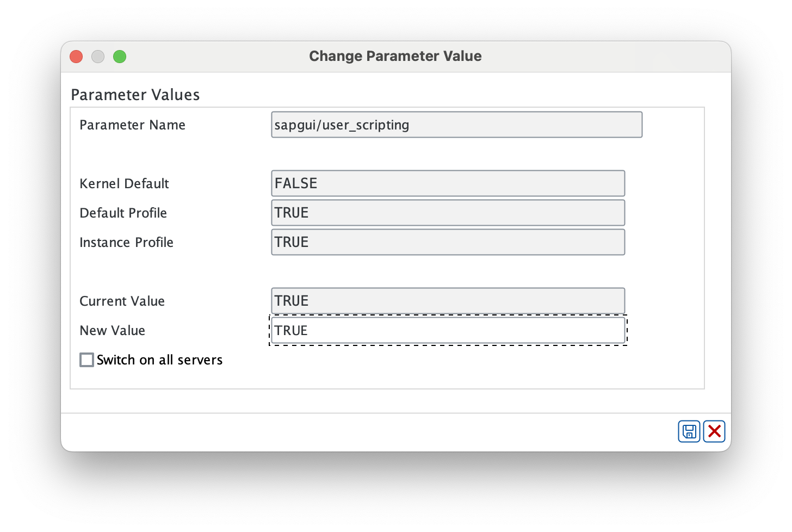Click the Parameter Values group heading
This screenshot has width=792, height=532.
tap(135, 95)
